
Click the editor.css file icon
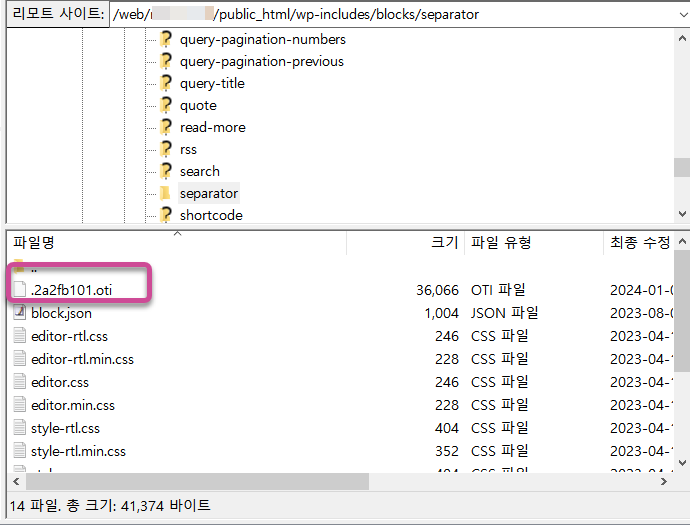coord(19,381)
